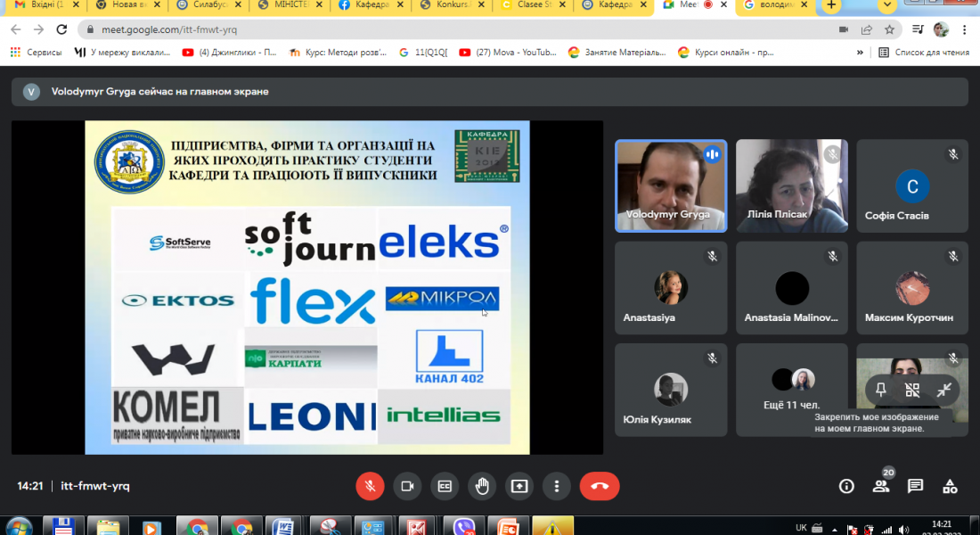Pin my own video tile

tap(881, 390)
